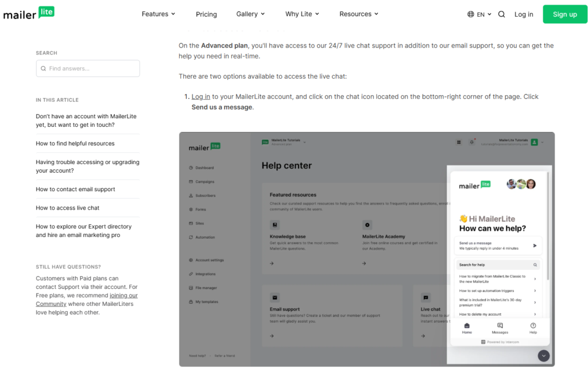Click the search icon in Search for help
The height and width of the screenshot is (380, 588).
535,265
